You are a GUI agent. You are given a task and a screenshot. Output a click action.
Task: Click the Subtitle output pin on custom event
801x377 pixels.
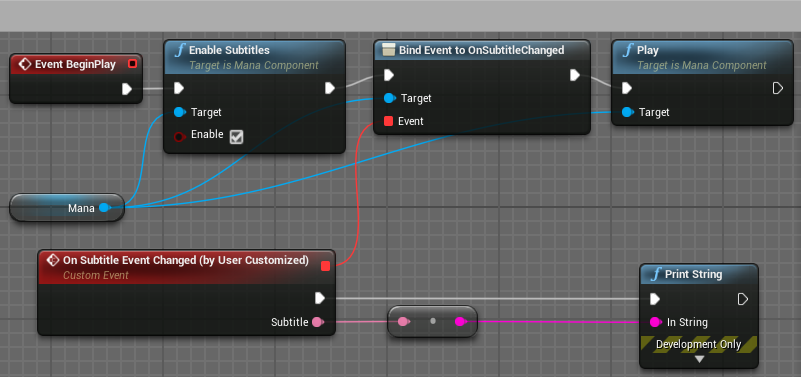(318, 322)
